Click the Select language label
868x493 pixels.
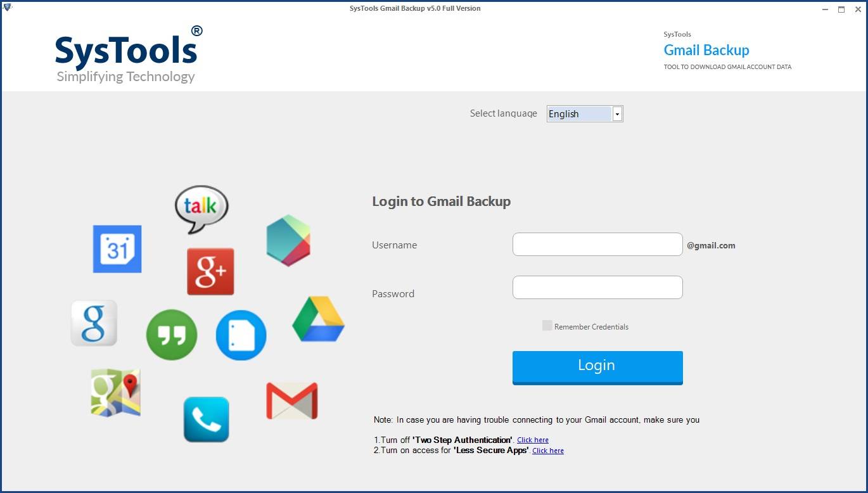(503, 113)
